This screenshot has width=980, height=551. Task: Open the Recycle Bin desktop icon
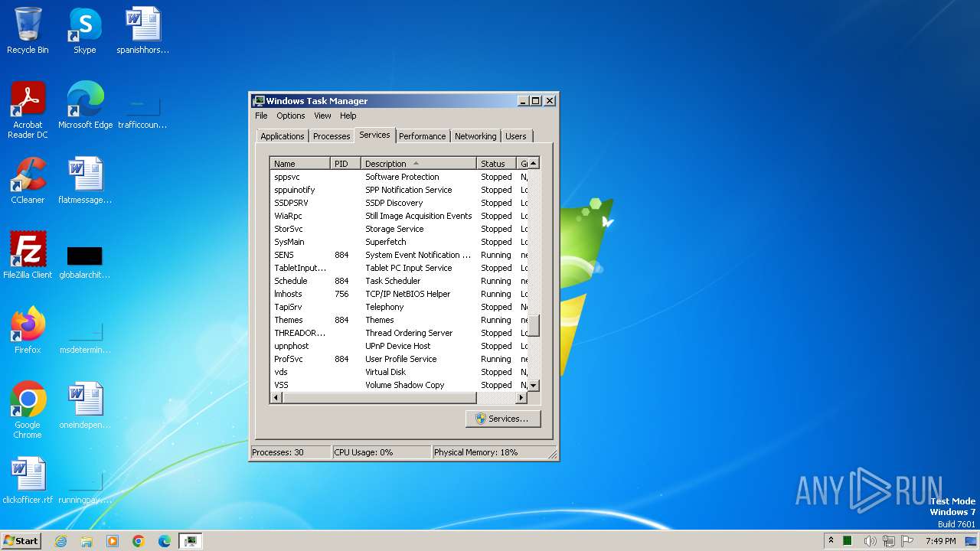click(x=28, y=31)
